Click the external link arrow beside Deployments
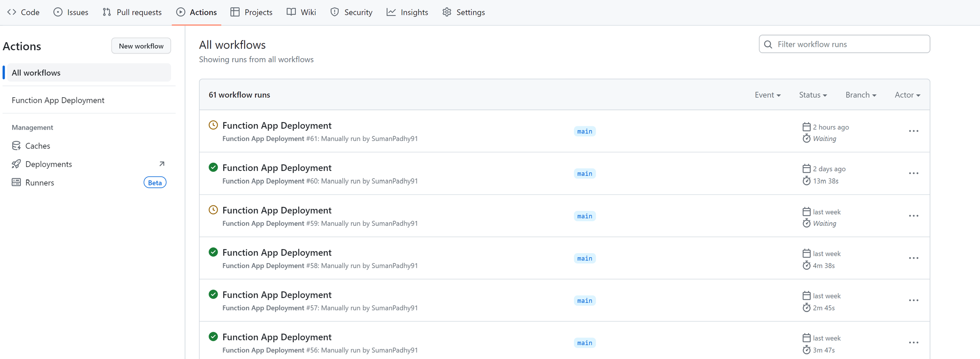 tap(161, 164)
